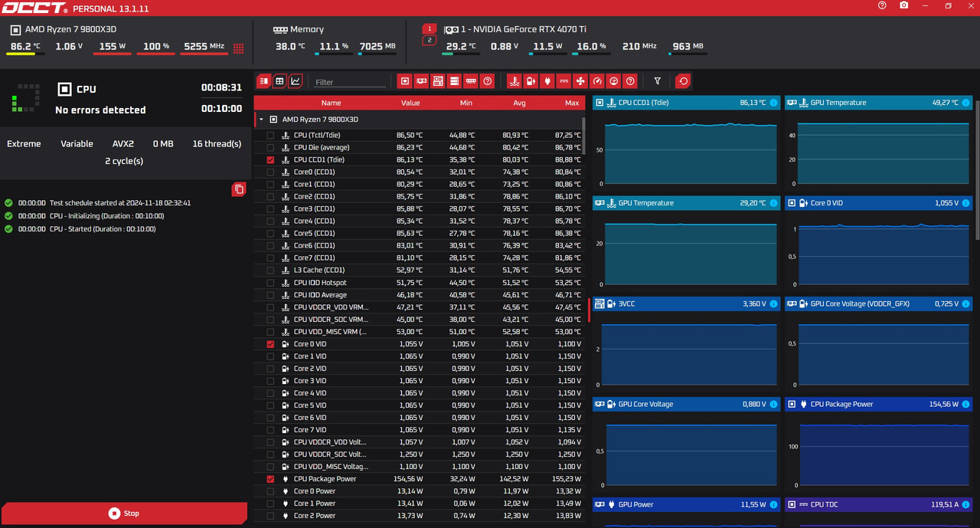
Task: Click the 'CPU Die (average)' row name
Action: pyautogui.click(x=322, y=147)
